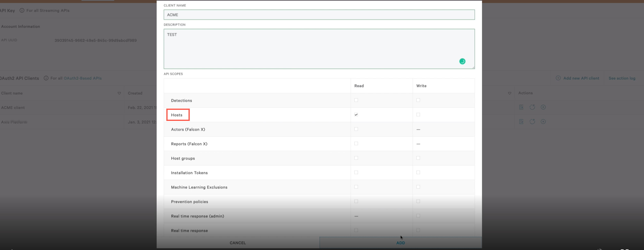Click the CANCEL button
Viewport: 644px width, 250px height.
tap(238, 243)
